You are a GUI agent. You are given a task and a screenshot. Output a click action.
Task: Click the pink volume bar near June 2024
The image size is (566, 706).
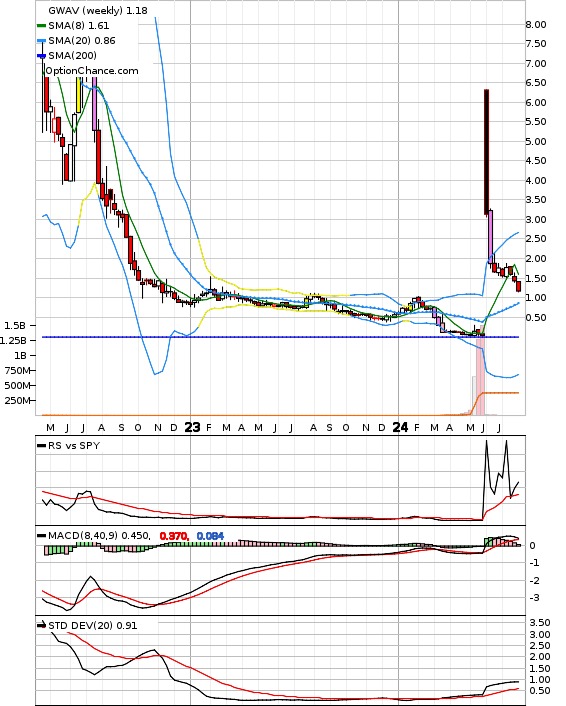(480, 376)
